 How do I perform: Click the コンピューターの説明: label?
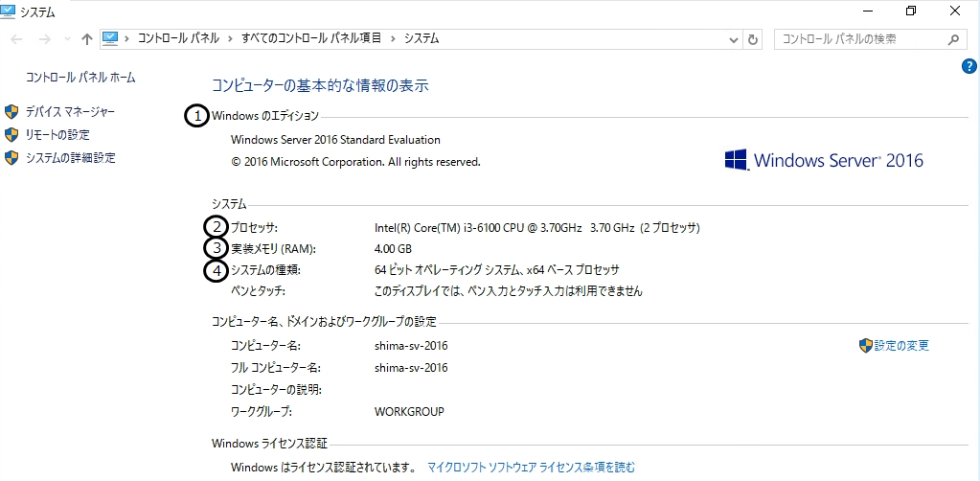coord(276,390)
